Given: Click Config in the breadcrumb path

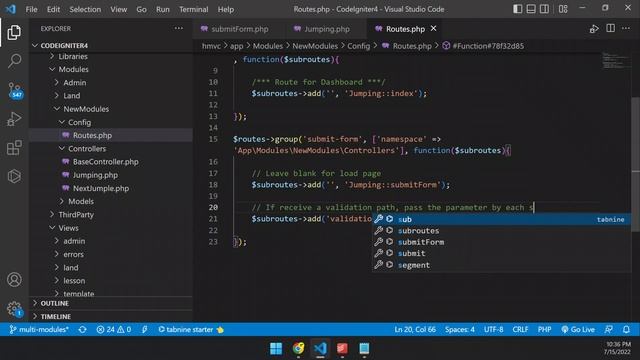Looking at the screenshot, I should pos(358,46).
